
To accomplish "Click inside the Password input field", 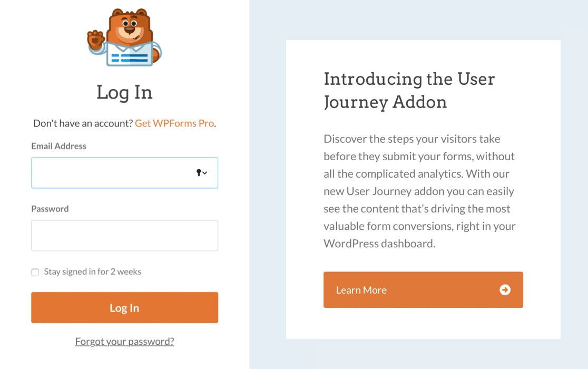I will click(x=124, y=235).
